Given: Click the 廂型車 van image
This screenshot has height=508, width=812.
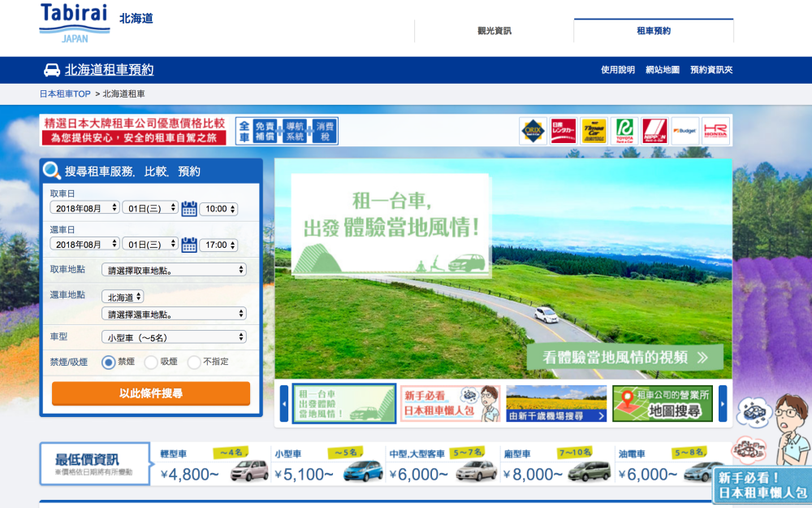Looking at the screenshot, I should pyautogui.click(x=590, y=471).
